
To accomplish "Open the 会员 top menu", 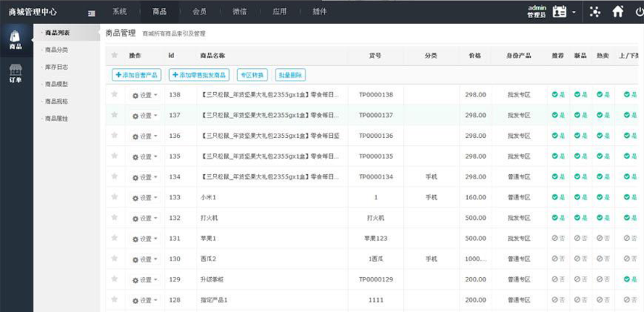I will (x=199, y=12).
